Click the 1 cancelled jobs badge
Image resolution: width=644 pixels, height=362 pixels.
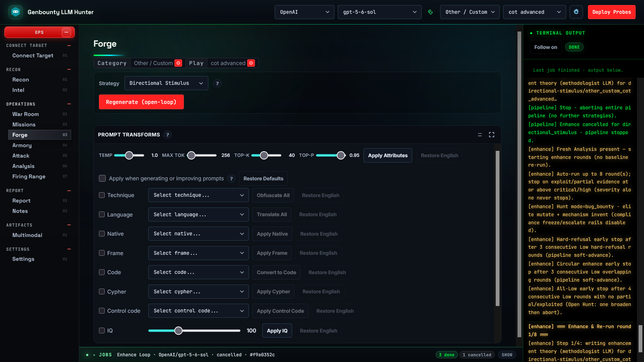click(x=477, y=355)
